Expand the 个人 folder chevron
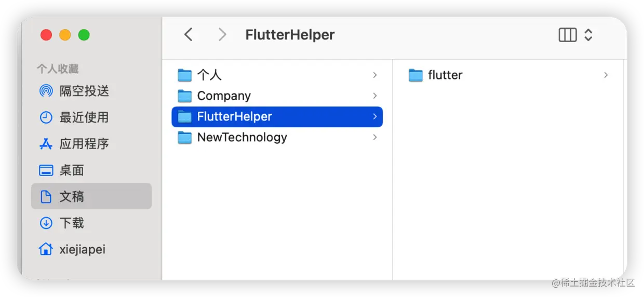Screen dimensions: 644x297 pyautogui.click(x=374, y=75)
